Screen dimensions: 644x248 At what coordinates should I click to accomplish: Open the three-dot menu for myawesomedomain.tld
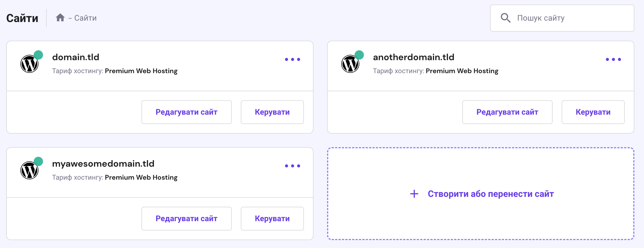(x=293, y=165)
